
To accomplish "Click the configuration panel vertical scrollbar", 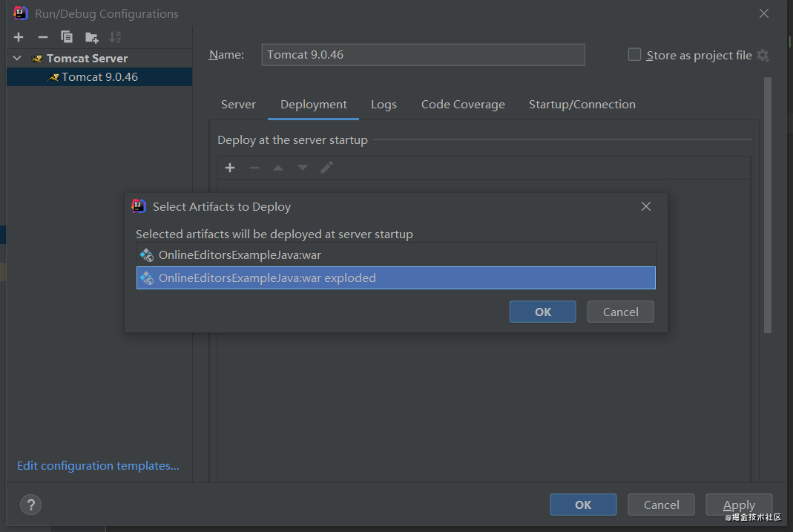I will click(x=768, y=206).
